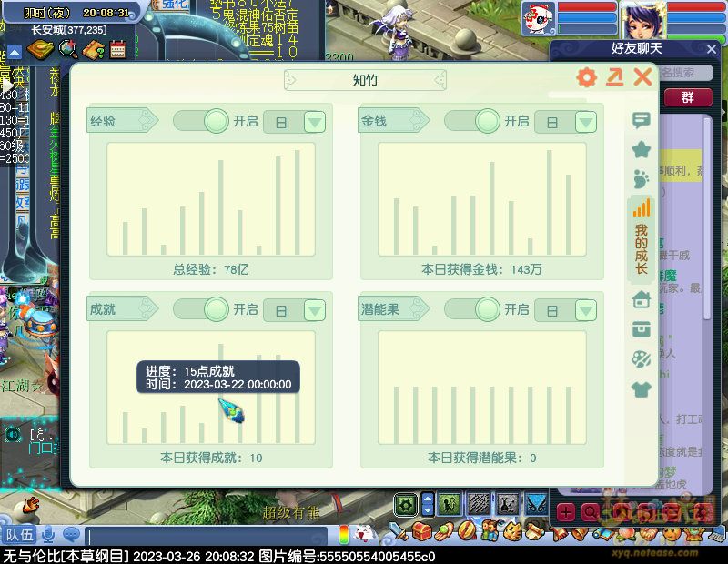The height and width of the screenshot is (564, 728).
Task: Open the shirt clothing sidebar icon
Action: coord(642,389)
